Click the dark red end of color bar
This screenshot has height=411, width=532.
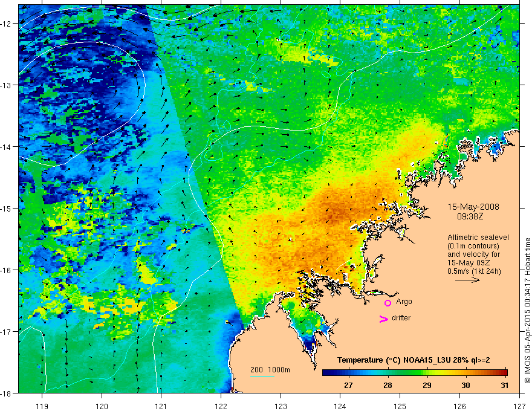tap(505, 372)
